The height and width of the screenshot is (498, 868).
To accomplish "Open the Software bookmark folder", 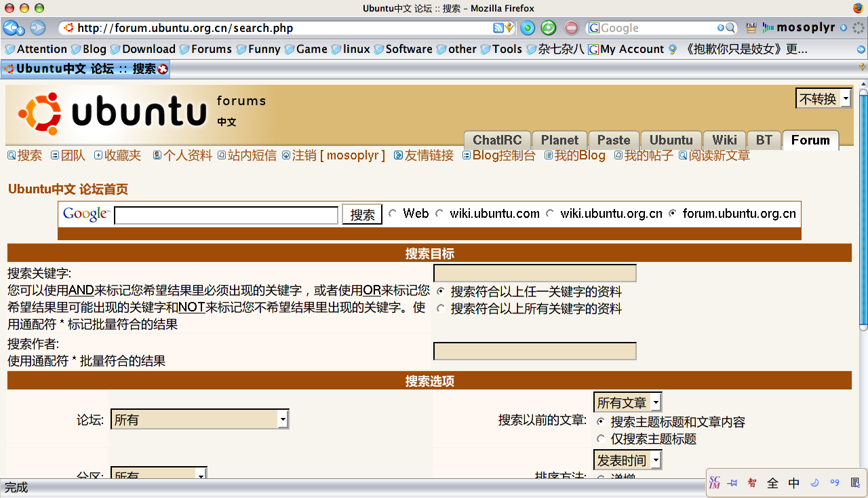I will 403,49.
